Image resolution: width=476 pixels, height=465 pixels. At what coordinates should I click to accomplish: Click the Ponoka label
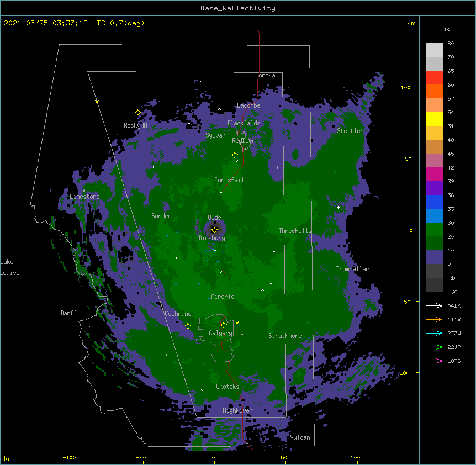(265, 75)
